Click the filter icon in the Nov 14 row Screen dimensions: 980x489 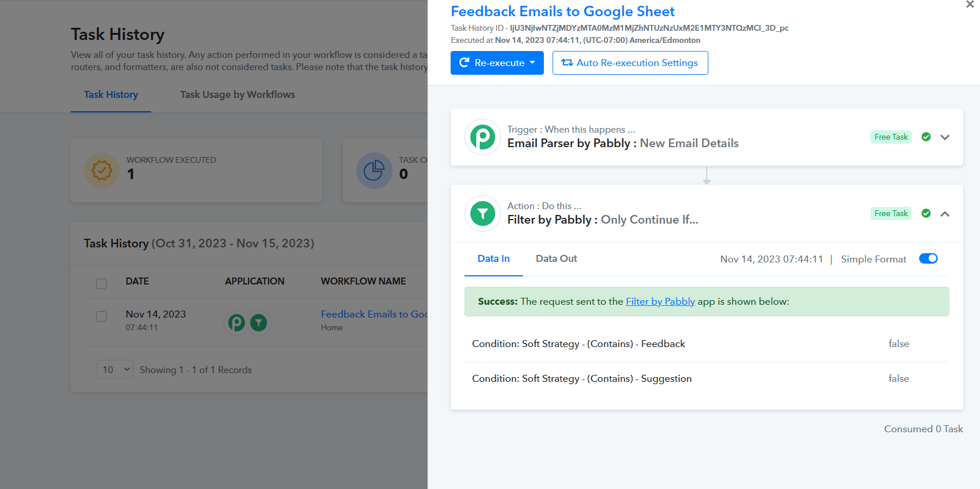pos(259,322)
